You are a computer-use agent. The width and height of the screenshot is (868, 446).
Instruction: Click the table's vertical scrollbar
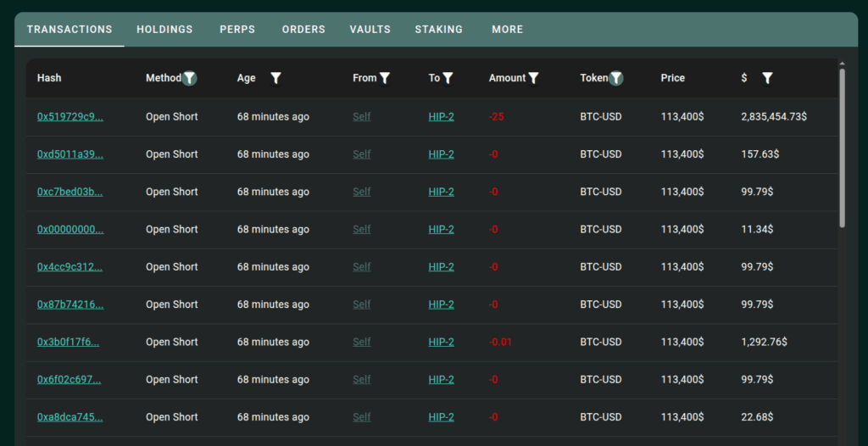[x=842, y=148]
